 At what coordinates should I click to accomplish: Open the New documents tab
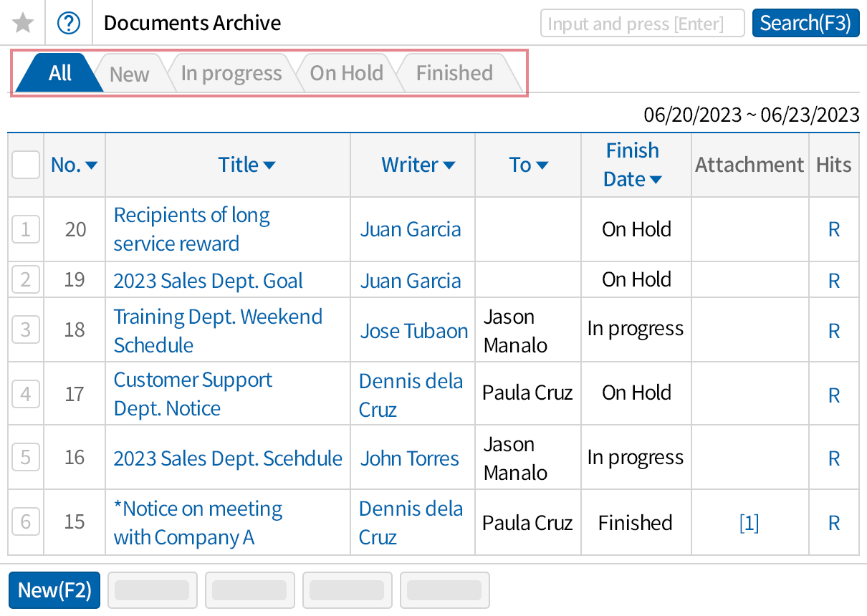pyautogui.click(x=129, y=72)
